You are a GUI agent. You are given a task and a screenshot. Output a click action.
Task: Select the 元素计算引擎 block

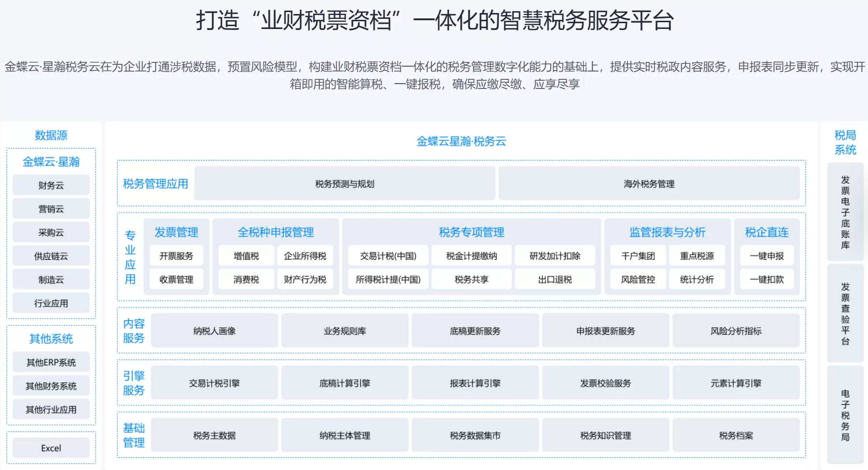736,383
